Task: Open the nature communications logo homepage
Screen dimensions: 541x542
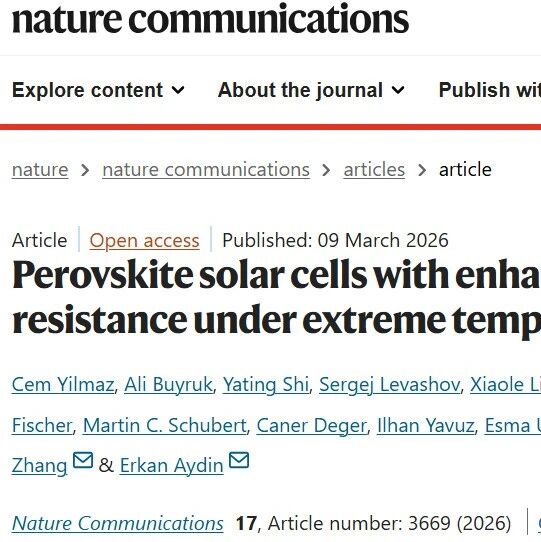Action: pos(210,18)
